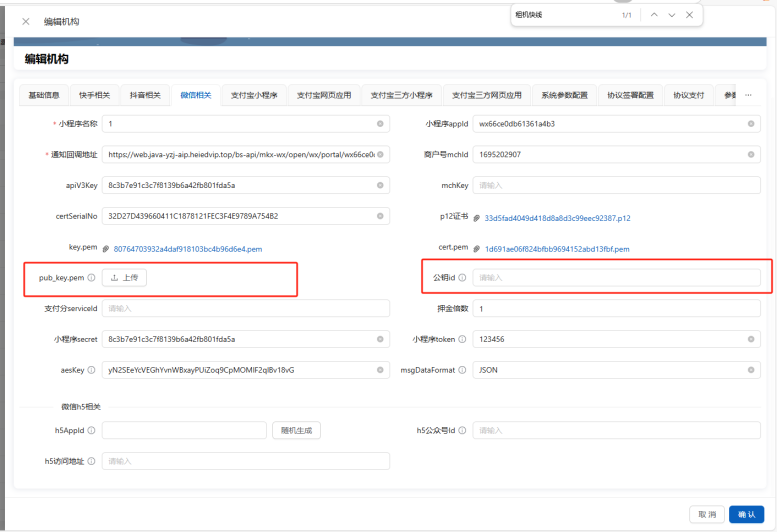This screenshot has width=777, height=532.
Task: Focus the h5访问地址 input field
Action: click(246, 461)
